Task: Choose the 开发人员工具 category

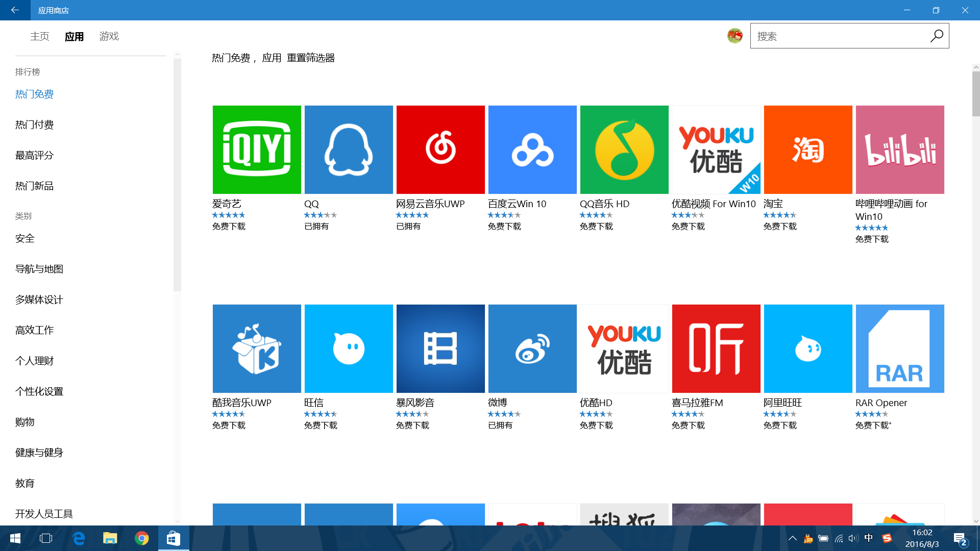Action: 44,514
